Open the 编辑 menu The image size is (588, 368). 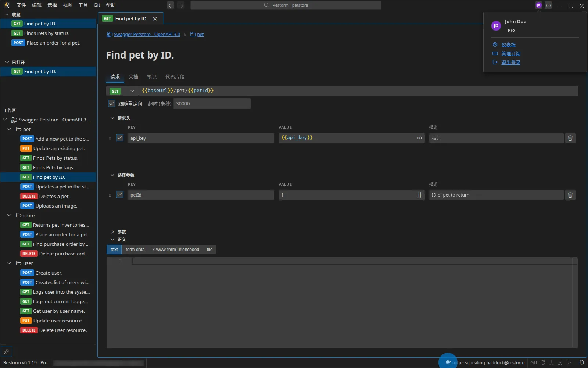click(37, 5)
